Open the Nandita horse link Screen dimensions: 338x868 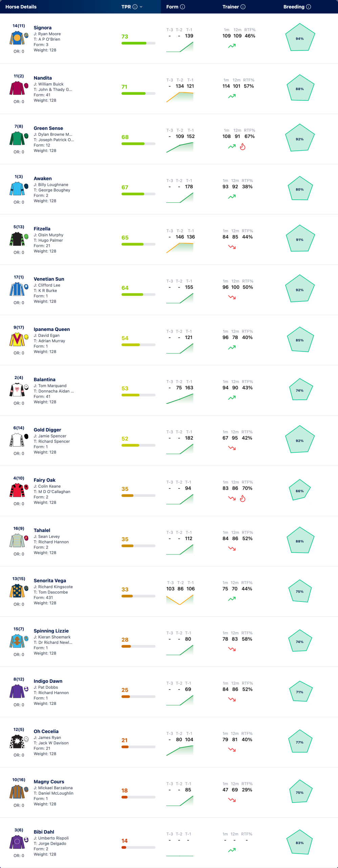(x=43, y=78)
